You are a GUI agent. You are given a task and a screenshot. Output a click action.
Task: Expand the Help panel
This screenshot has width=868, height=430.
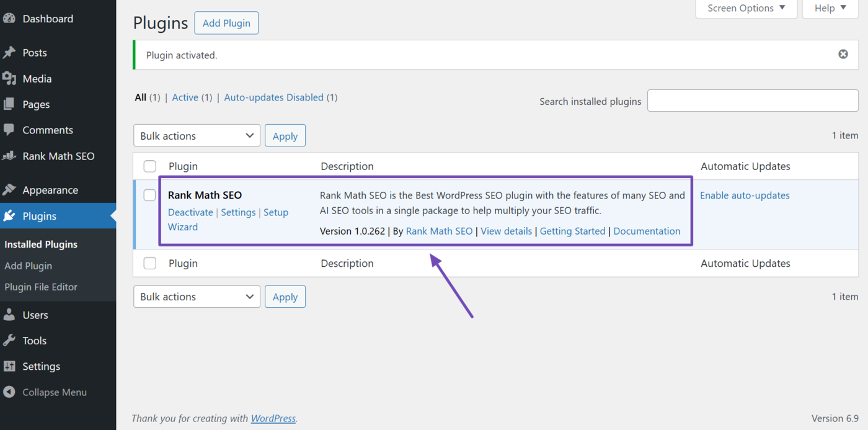830,8
